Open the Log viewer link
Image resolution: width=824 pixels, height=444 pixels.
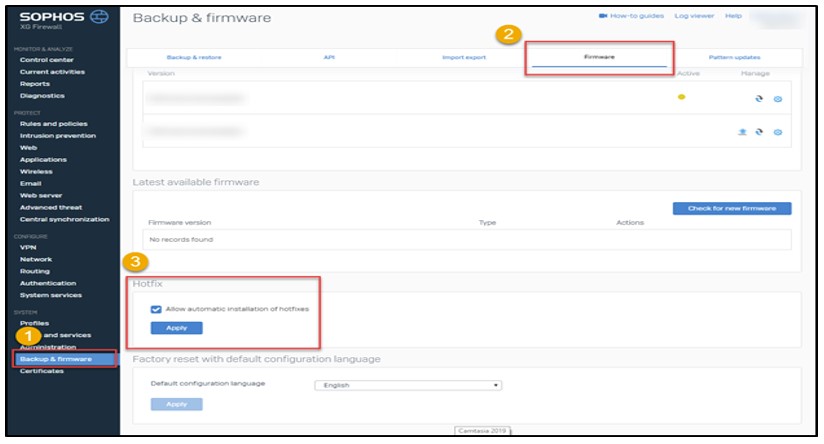pyautogui.click(x=694, y=16)
